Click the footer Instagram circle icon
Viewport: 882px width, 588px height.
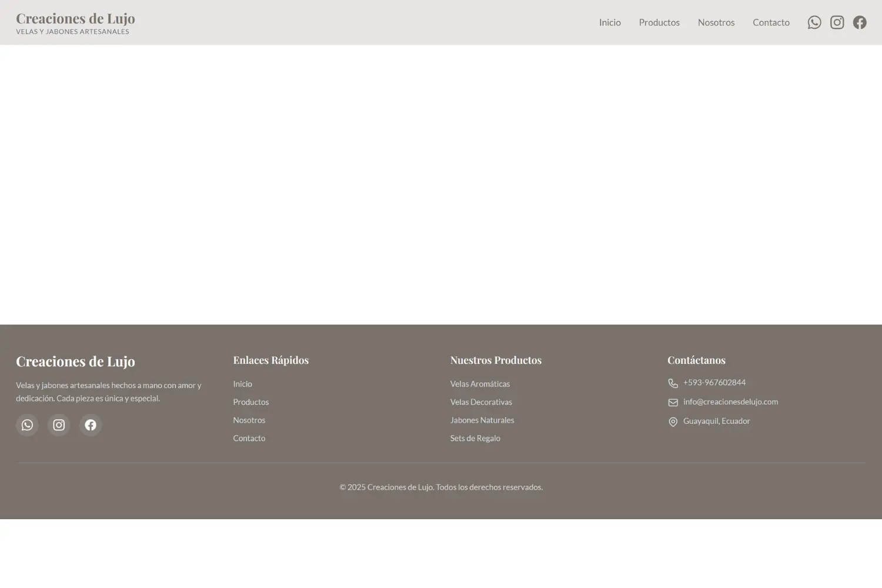pos(59,425)
